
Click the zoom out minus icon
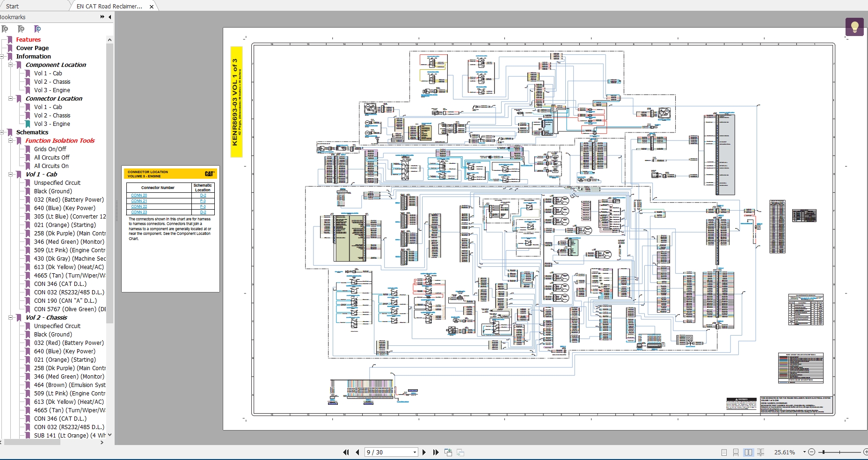[x=812, y=452]
